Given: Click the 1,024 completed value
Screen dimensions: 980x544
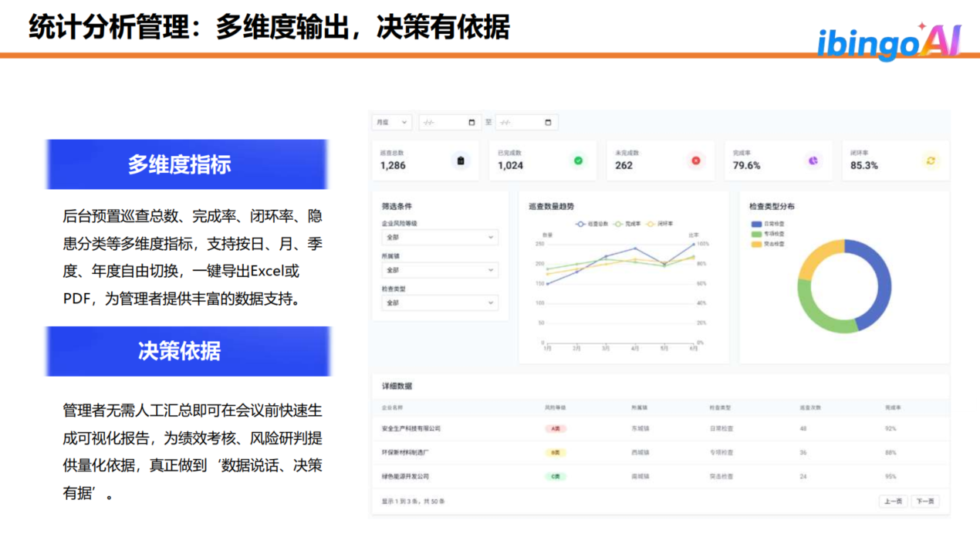Looking at the screenshot, I should point(510,165).
